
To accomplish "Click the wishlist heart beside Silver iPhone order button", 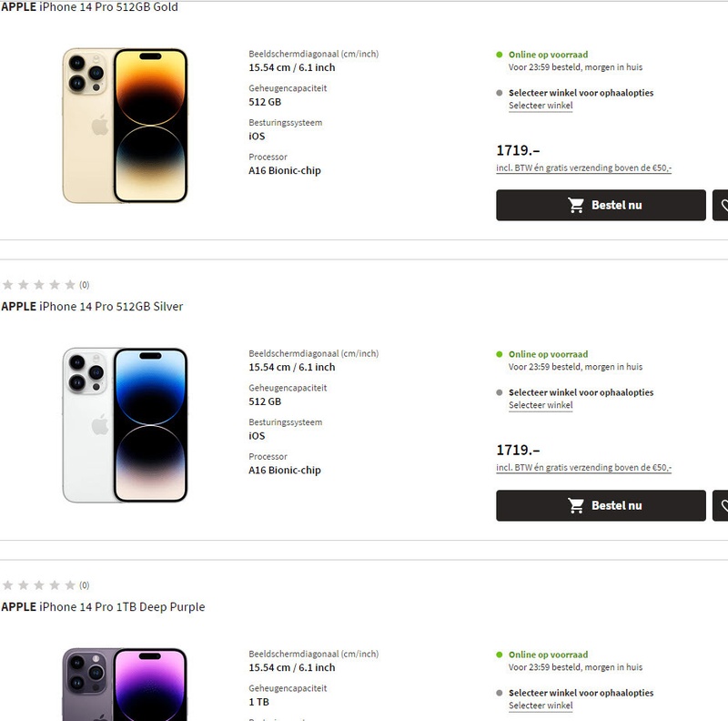I will (x=723, y=506).
